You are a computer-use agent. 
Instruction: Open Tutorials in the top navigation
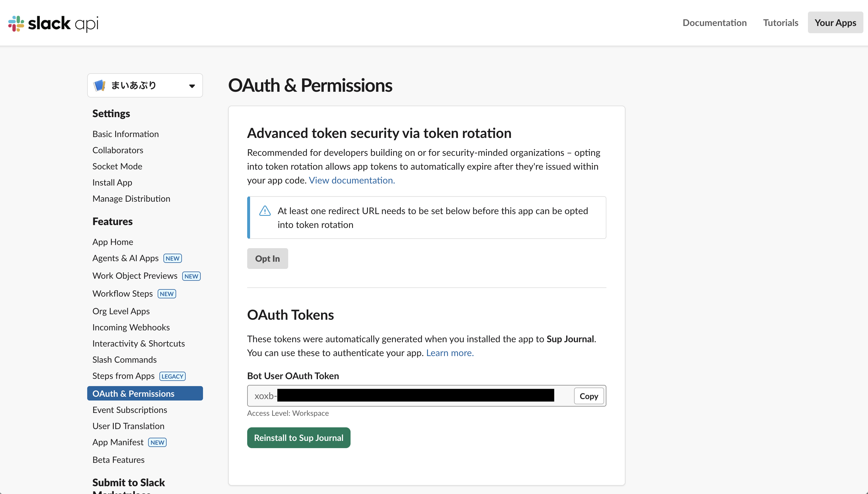coord(781,23)
